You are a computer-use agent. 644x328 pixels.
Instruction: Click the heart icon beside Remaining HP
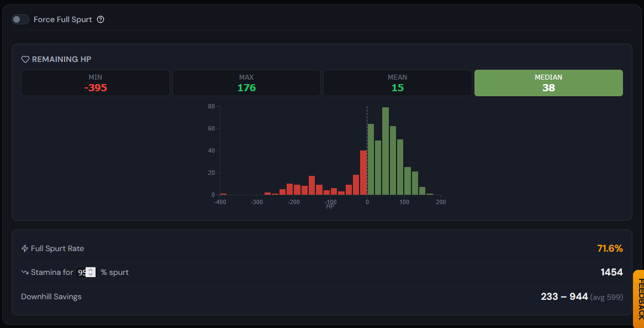click(x=25, y=59)
